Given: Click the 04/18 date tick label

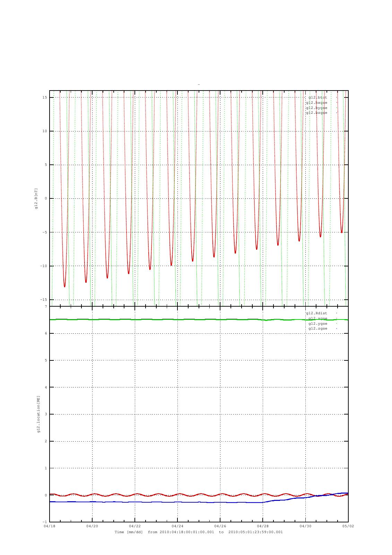Looking at the screenshot, I should click(x=49, y=526).
